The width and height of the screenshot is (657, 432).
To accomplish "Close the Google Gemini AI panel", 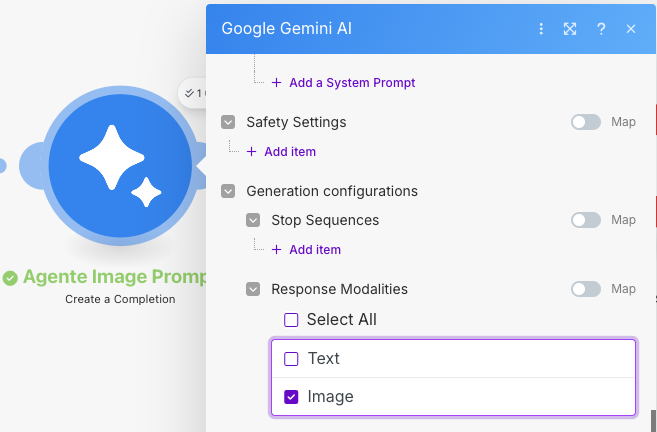I will pyautogui.click(x=631, y=29).
